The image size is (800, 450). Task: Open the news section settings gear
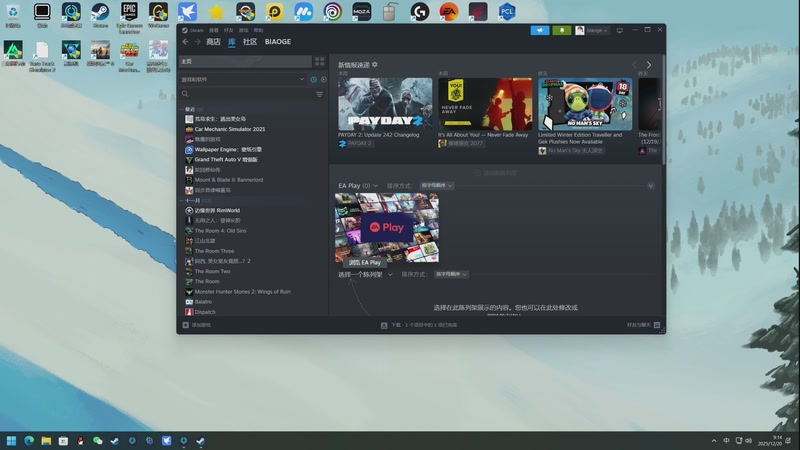pos(374,65)
